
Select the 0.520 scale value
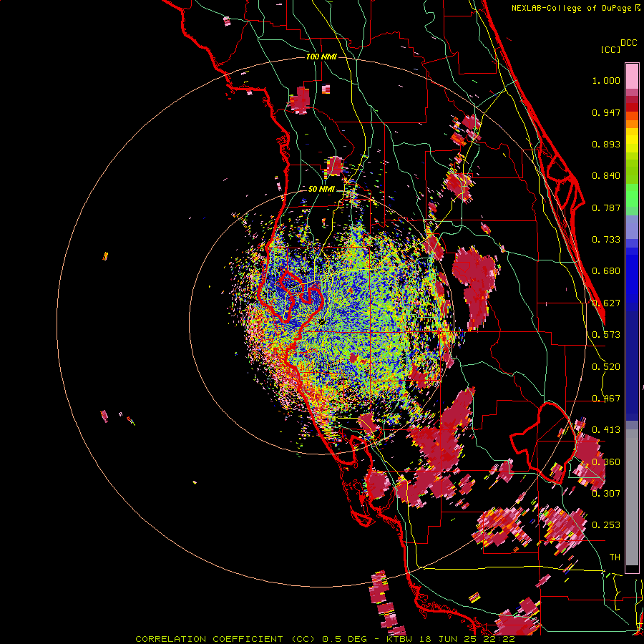click(606, 367)
